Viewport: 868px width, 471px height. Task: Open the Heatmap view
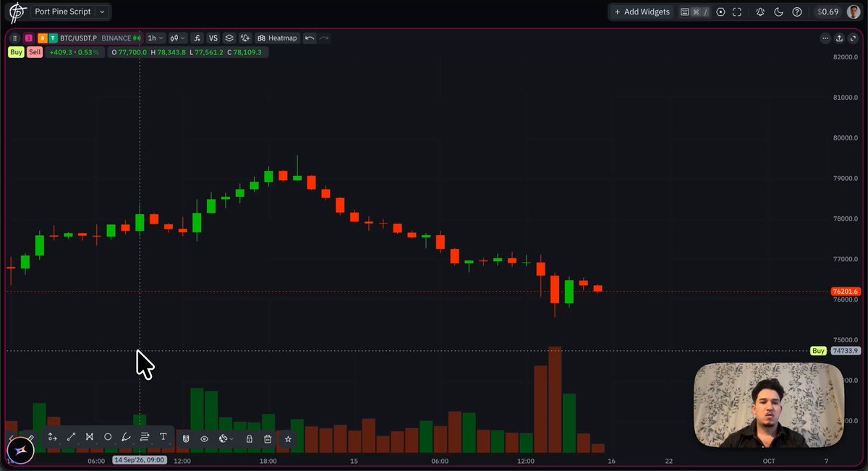tap(277, 38)
